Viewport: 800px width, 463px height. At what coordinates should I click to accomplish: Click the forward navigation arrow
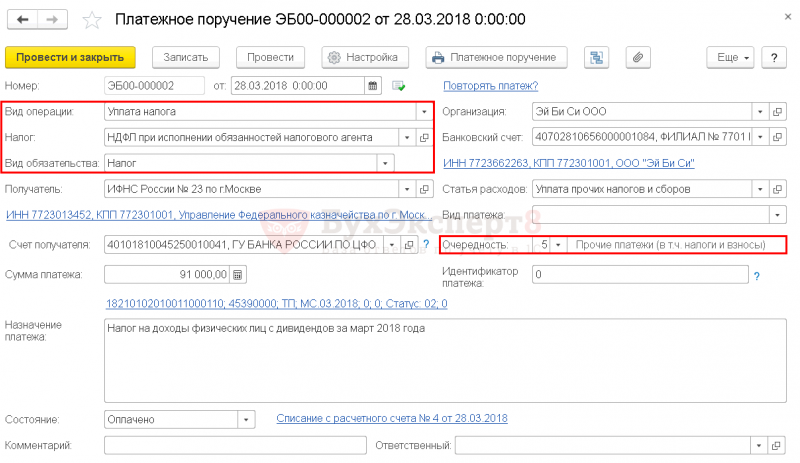tap(52, 20)
